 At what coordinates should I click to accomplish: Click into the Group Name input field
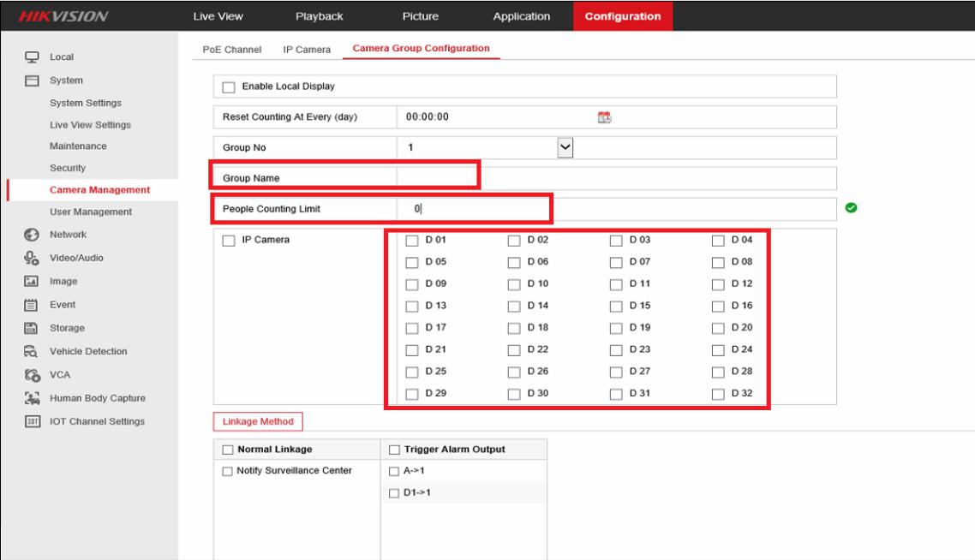click(615, 178)
